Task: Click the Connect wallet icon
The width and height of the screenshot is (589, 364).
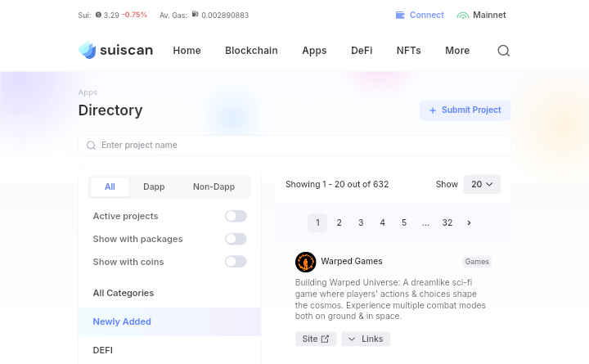Action: pos(400,15)
